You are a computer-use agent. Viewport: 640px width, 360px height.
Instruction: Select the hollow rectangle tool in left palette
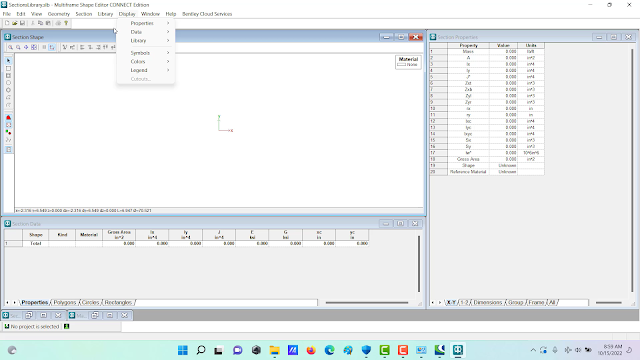(9, 76)
